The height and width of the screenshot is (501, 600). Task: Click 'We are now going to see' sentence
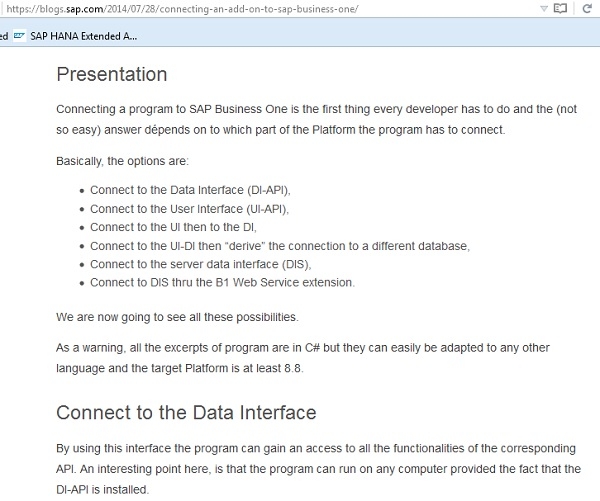177,318
